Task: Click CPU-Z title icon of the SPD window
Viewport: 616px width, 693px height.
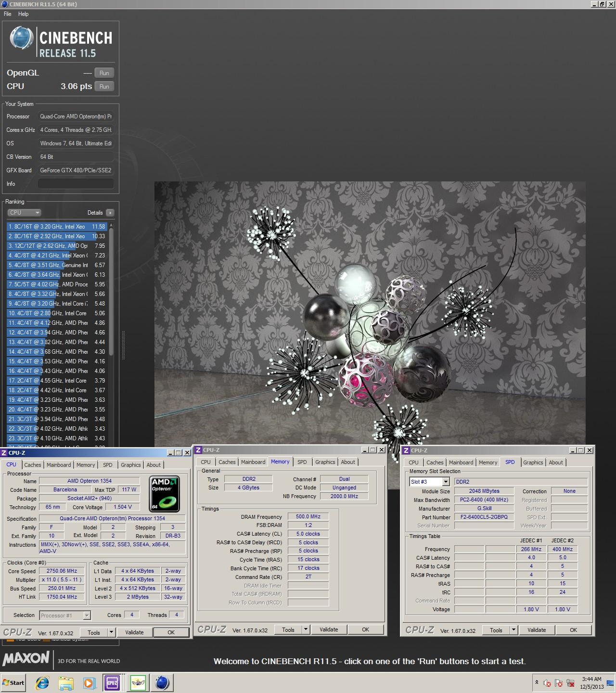Action: (406, 450)
